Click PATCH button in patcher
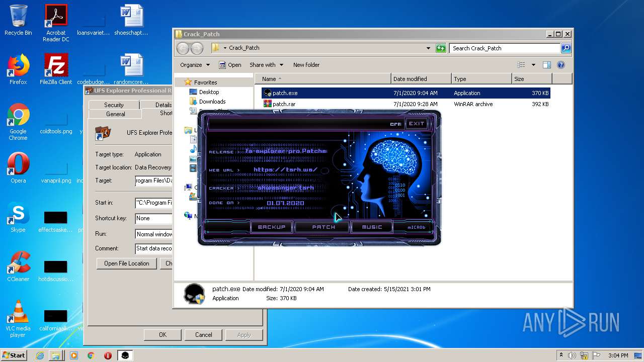 click(x=323, y=227)
